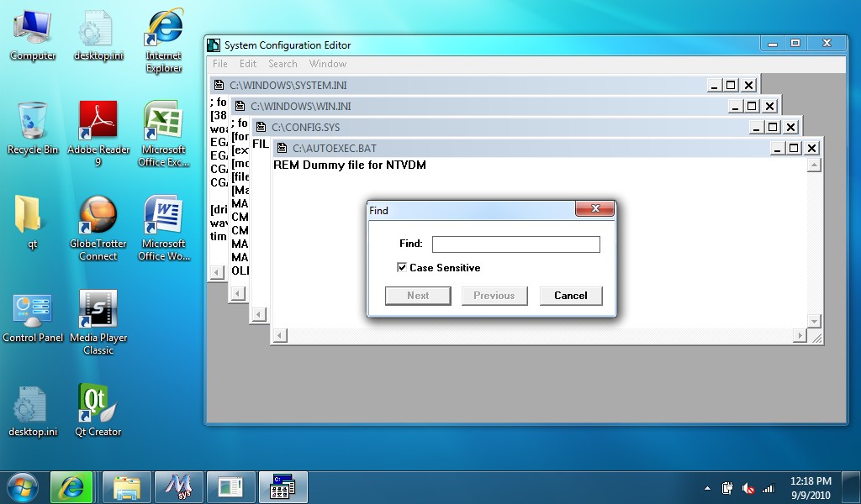The image size is (861, 504).
Task: Open the AUTOEXEC.BAT window system menu
Action: (281, 147)
